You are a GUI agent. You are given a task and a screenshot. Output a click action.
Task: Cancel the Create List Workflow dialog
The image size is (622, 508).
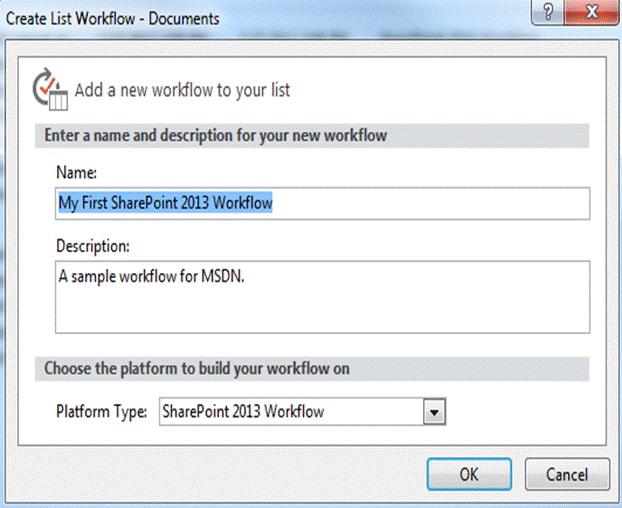[567, 474]
